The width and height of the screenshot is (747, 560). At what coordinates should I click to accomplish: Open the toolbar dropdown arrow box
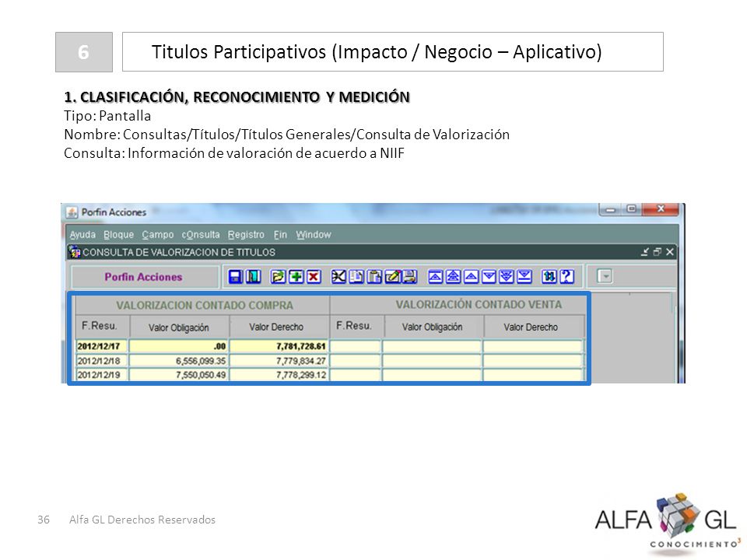(605, 276)
